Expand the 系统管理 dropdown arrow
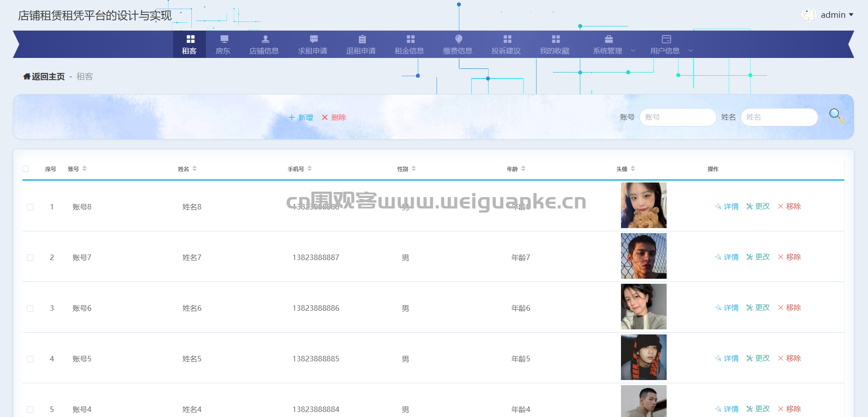Image resolution: width=868 pixels, height=417 pixels. click(x=633, y=51)
